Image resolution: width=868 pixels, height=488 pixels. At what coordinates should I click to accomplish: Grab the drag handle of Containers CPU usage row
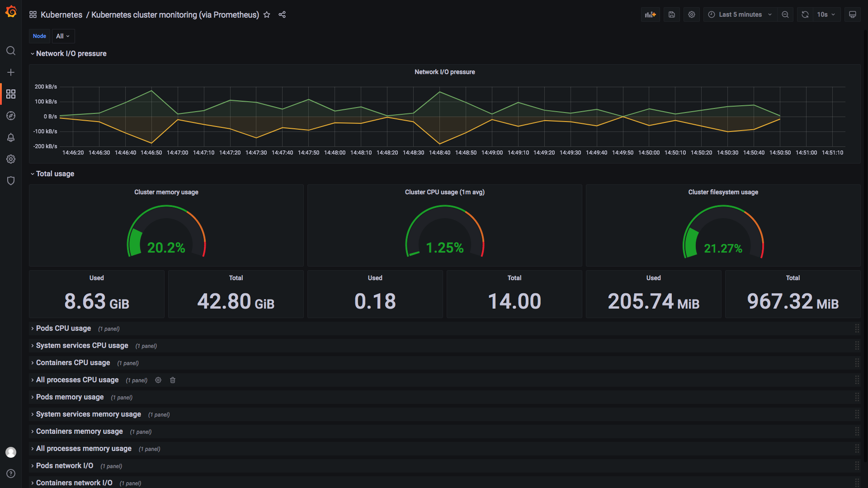857,363
